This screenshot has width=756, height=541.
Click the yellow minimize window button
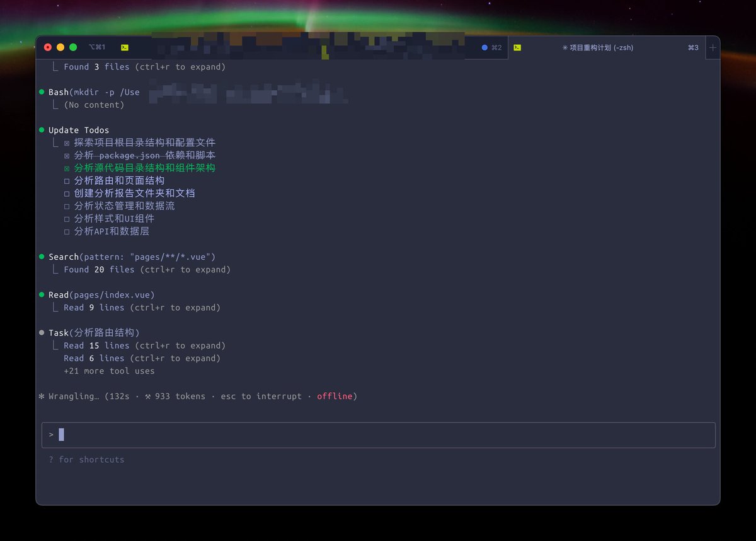pyautogui.click(x=60, y=47)
